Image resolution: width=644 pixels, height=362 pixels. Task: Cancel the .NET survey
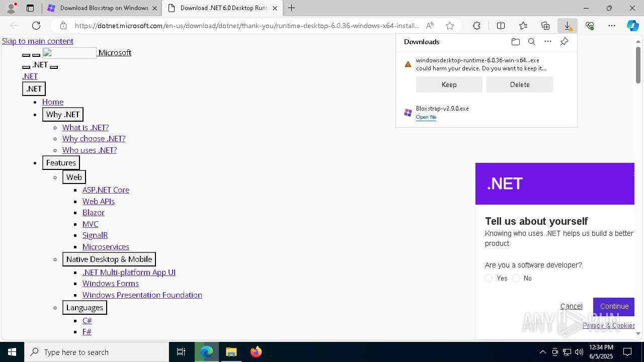(572, 306)
